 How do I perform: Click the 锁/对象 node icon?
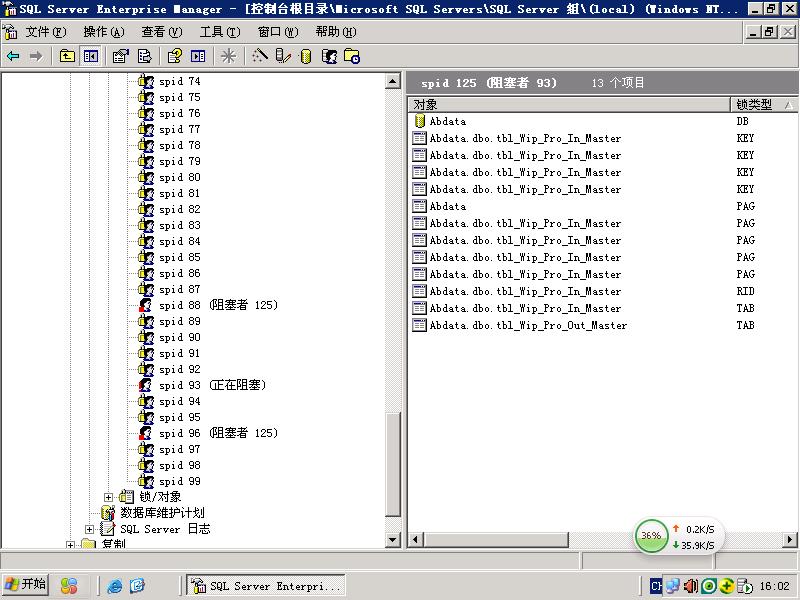[126, 497]
